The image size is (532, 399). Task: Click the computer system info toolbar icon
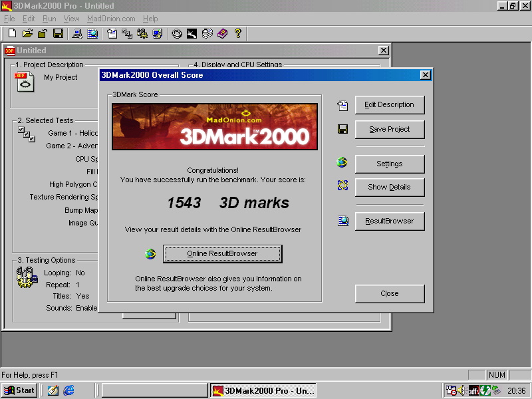tap(77, 33)
